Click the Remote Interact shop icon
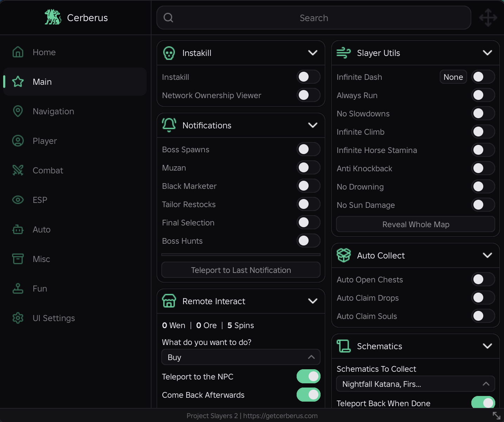Viewport: 504px width, 422px height. click(169, 301)
